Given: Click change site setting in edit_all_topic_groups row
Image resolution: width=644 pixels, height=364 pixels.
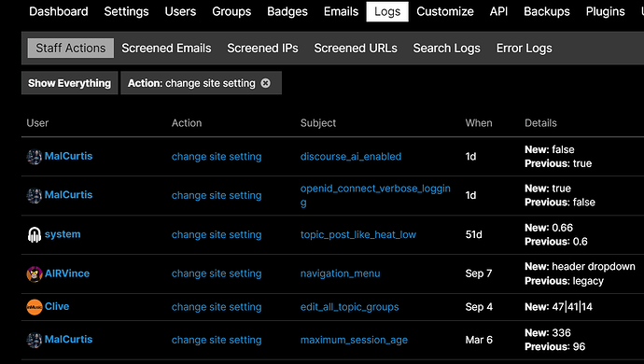Looking at the screenshot, I should pyautogui.click(x=217, y=307).
